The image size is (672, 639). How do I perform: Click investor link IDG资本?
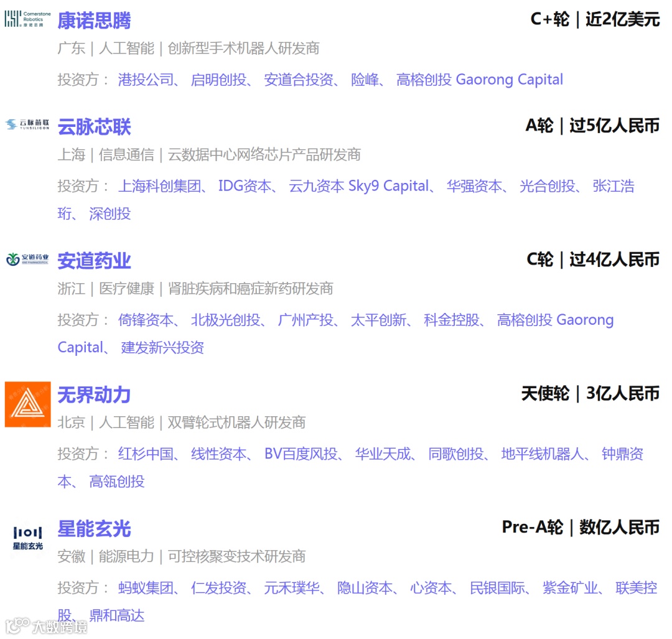click(245, 186)
